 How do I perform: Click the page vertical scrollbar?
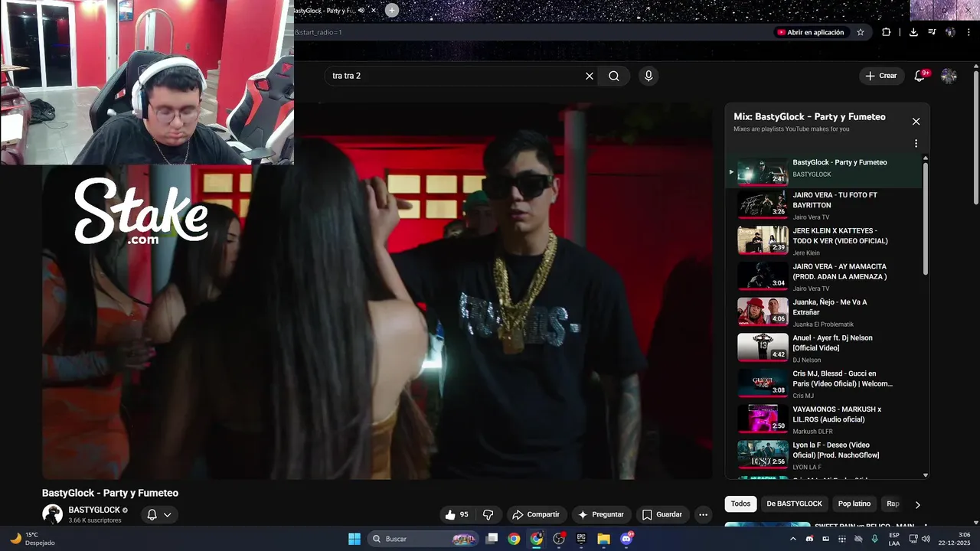[975, 138]
